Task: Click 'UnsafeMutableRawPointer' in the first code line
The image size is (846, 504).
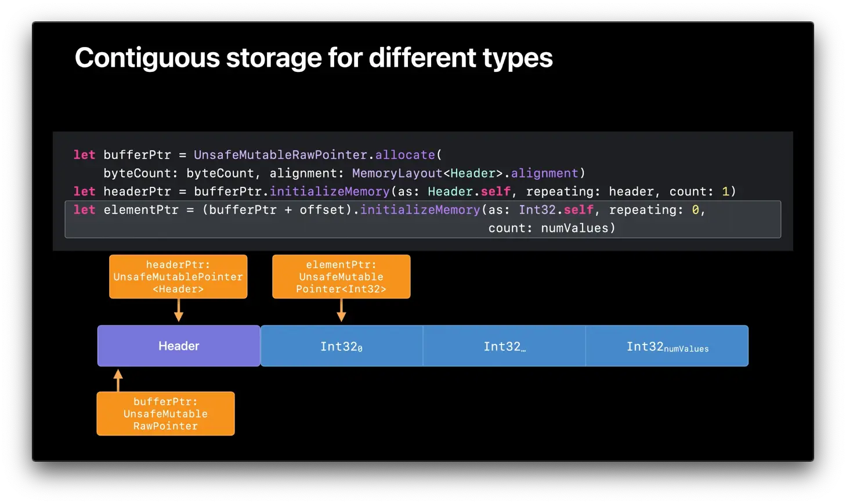Action: tap(281, 155)
